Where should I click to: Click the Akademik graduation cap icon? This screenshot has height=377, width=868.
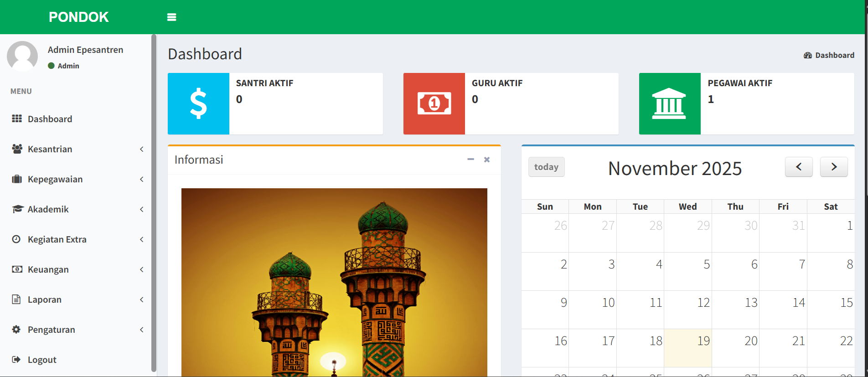tap(17, 209)
